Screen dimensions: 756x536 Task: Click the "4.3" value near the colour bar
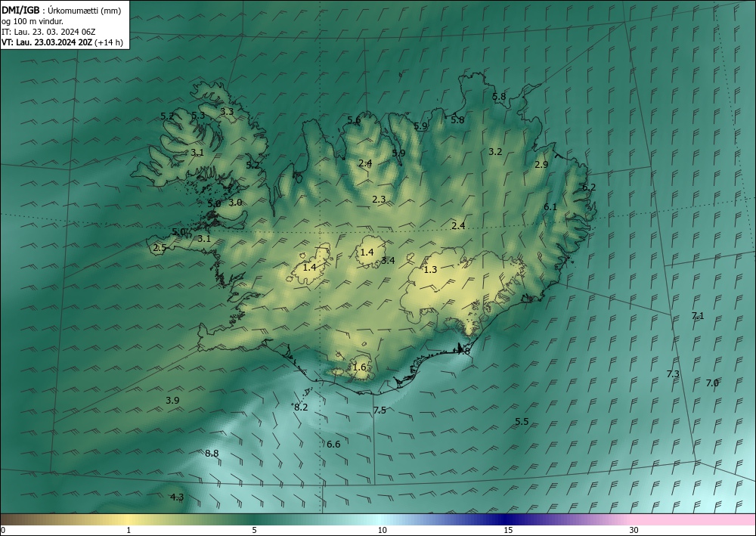pyautogui.click(x=177, y=497)
